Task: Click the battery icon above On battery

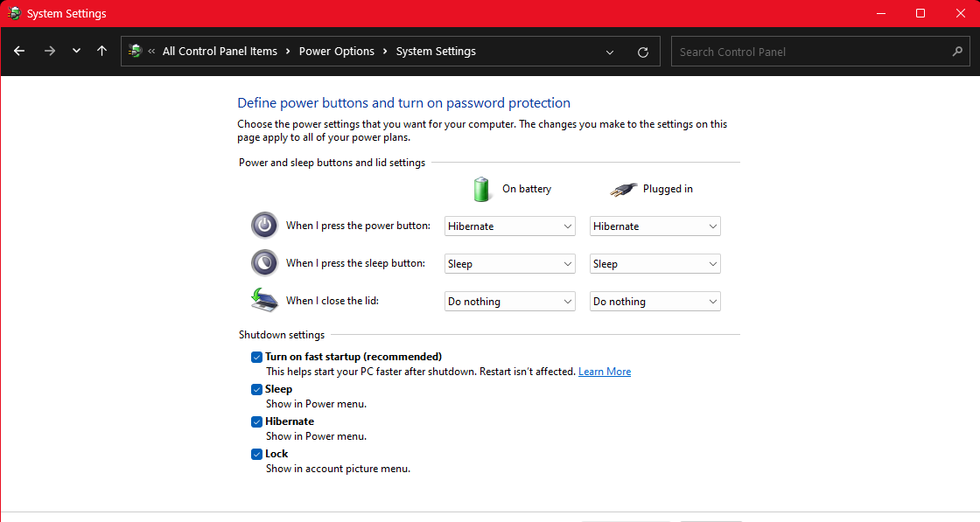Action: point(481,189)
